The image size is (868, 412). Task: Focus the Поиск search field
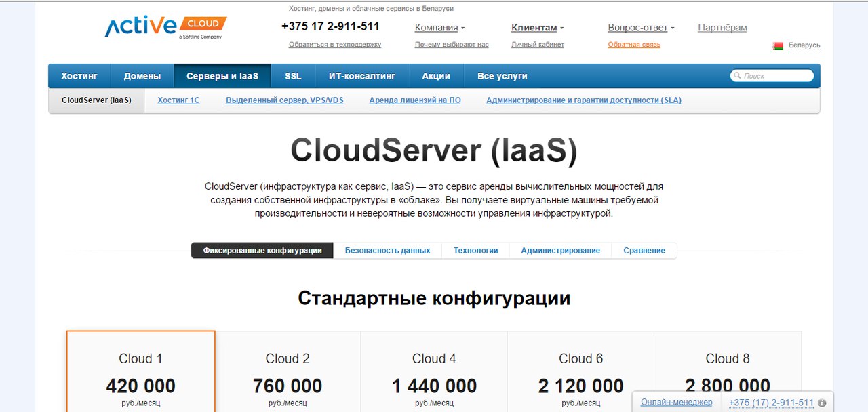[776, 76]
